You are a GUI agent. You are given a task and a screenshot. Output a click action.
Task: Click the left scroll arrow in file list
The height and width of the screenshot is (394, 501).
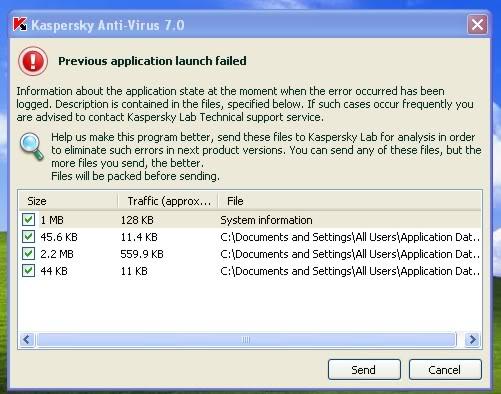pos(27,340)
